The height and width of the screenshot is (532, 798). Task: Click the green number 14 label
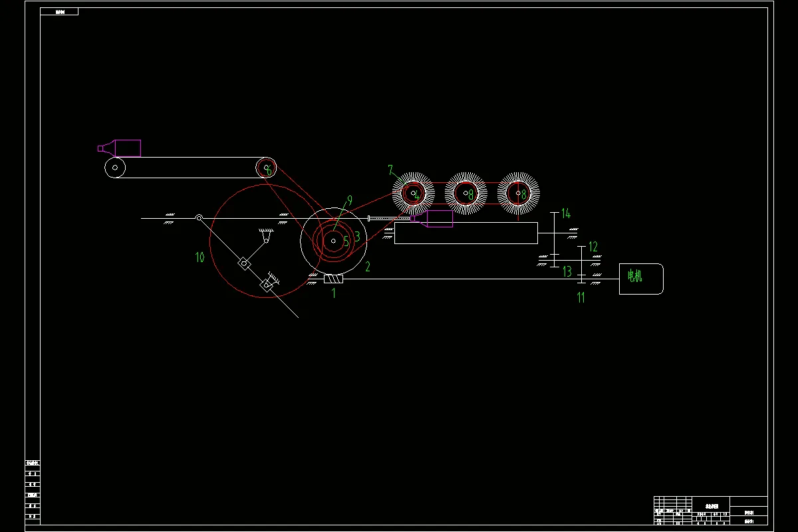[566, 213]
